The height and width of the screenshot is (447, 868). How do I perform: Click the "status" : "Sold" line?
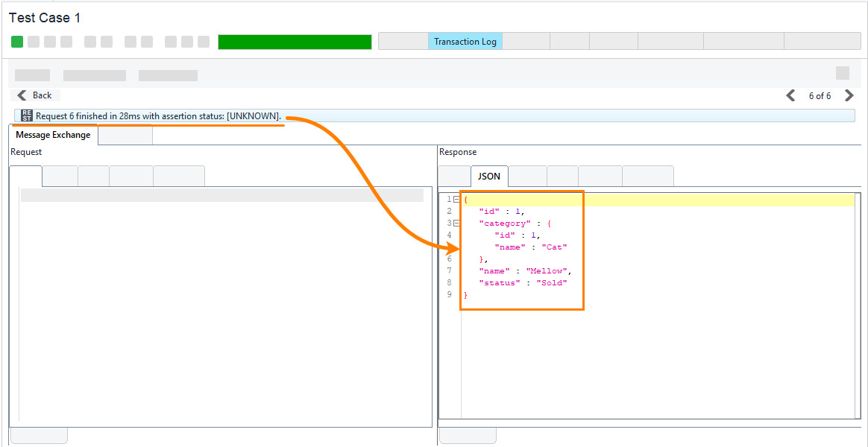point(523,283)
